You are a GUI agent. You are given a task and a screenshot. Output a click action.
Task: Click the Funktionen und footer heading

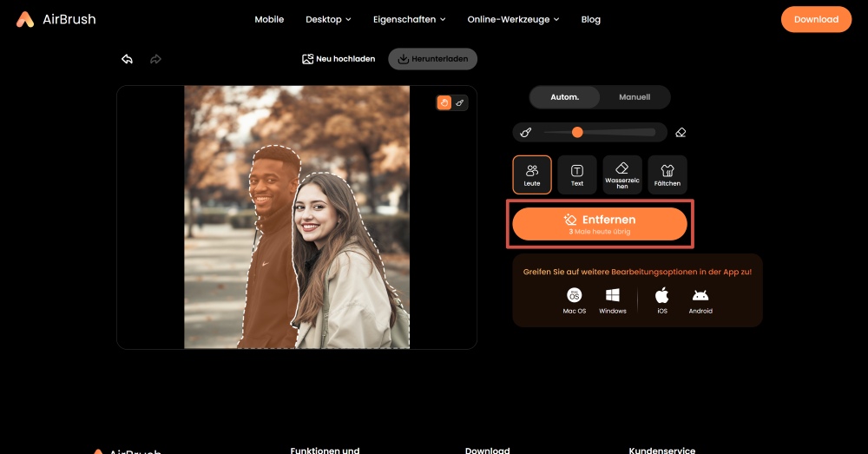click(x=325, y=451)
